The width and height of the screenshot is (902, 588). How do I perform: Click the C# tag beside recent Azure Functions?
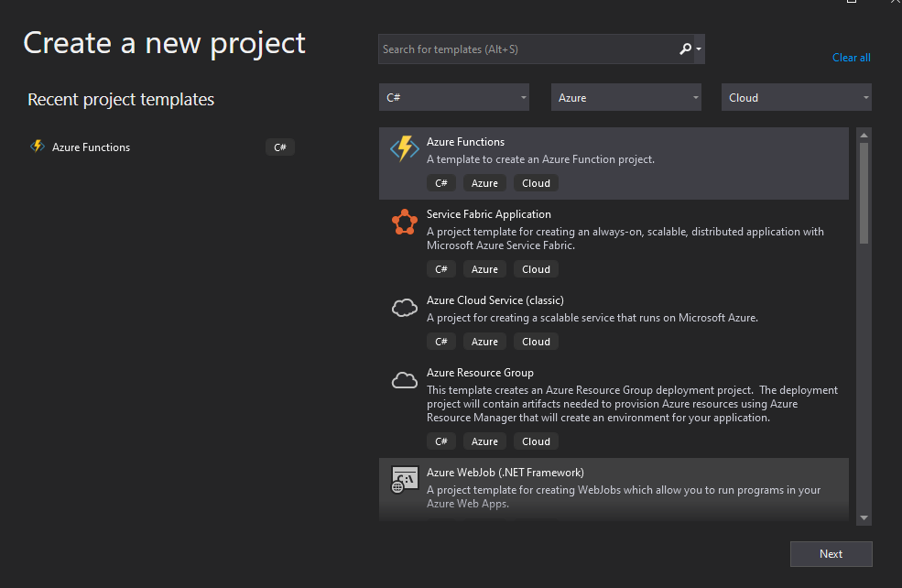click(280, 147)
